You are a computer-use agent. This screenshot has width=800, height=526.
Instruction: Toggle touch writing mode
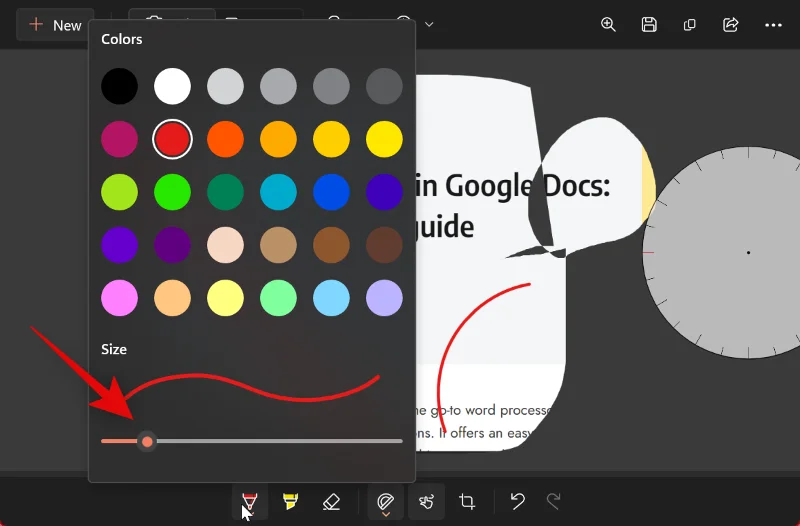pyautogui.click(x=426, y=501)
